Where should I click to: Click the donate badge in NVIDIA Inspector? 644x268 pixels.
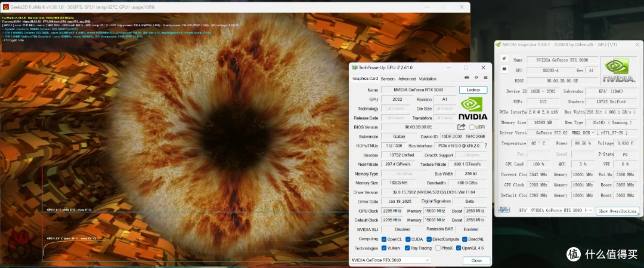[504, 210]
